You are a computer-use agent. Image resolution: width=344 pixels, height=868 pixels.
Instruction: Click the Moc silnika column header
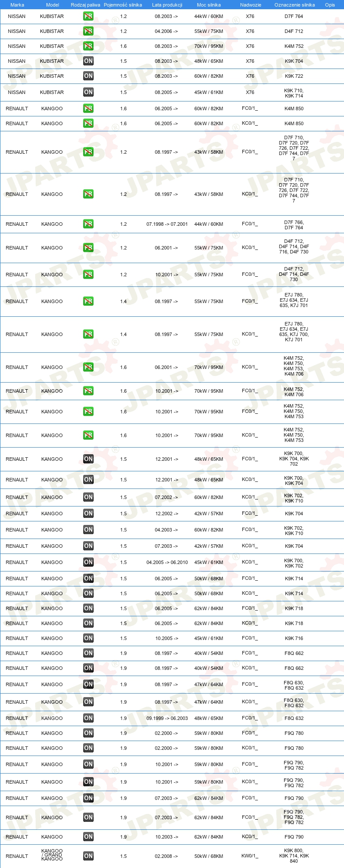click(209, 5)
